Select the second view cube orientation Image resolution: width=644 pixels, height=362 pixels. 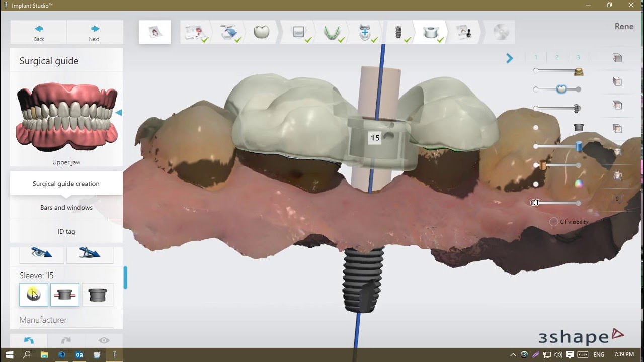tap(617, 81)
